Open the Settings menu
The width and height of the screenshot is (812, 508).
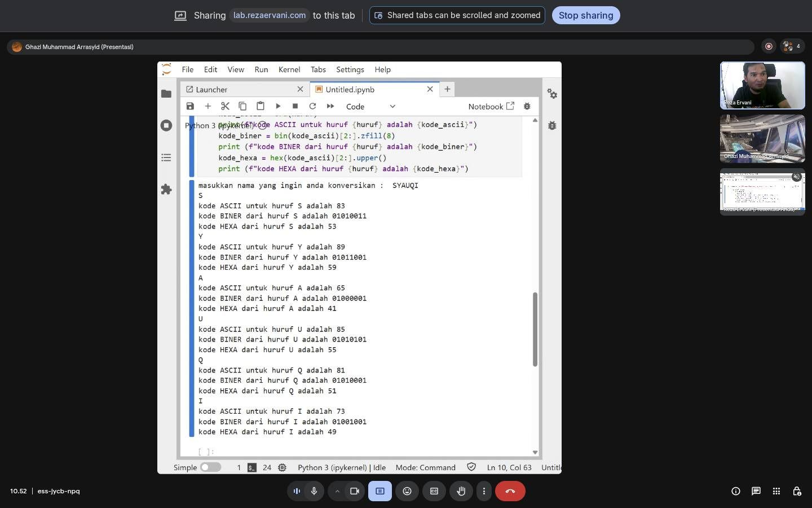pos(350,69)
